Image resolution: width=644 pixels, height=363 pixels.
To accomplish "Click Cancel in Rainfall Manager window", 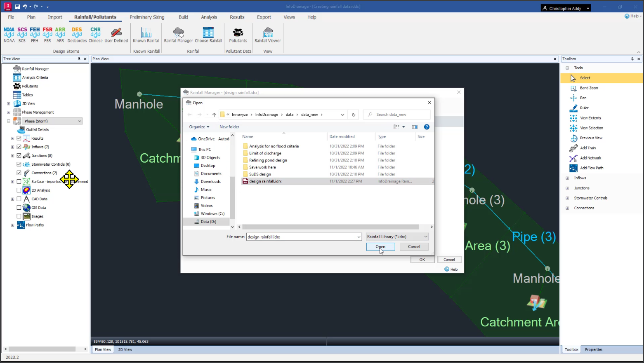I will click(x=449, y=260).
